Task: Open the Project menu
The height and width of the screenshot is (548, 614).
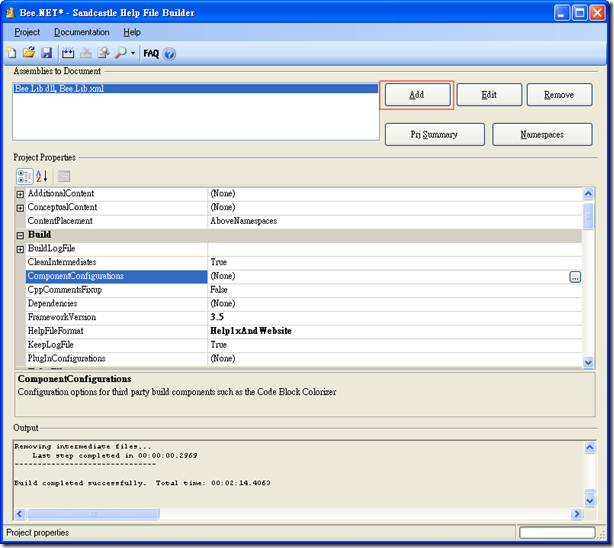Action: [27, 32]
